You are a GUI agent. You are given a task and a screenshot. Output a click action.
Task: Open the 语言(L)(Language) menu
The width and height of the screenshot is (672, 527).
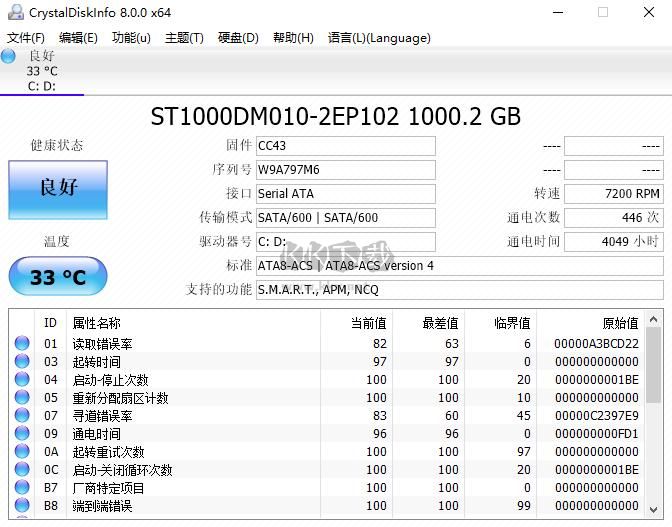tap(379, 38)
